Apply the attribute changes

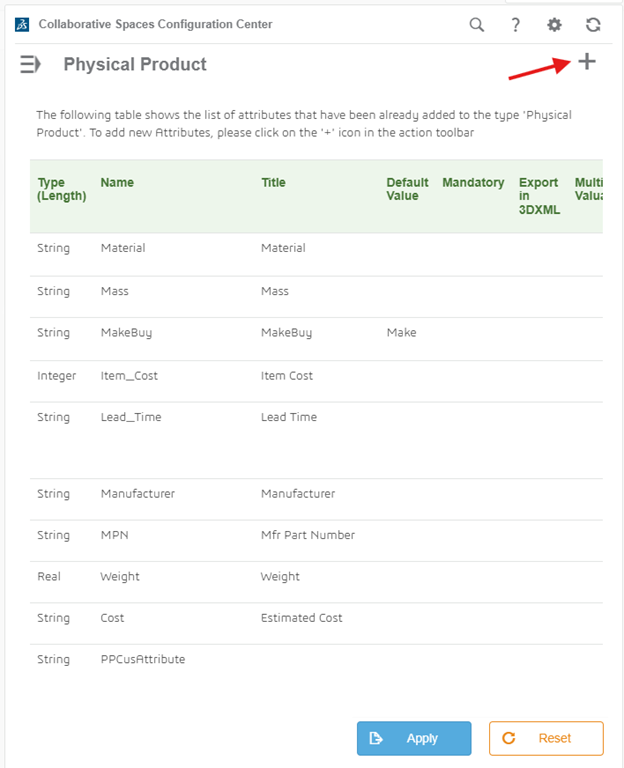(x=414, y=738)
